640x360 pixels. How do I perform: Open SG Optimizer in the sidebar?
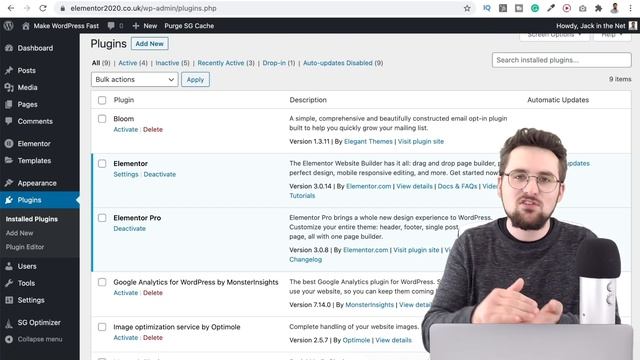click(39, 322)
